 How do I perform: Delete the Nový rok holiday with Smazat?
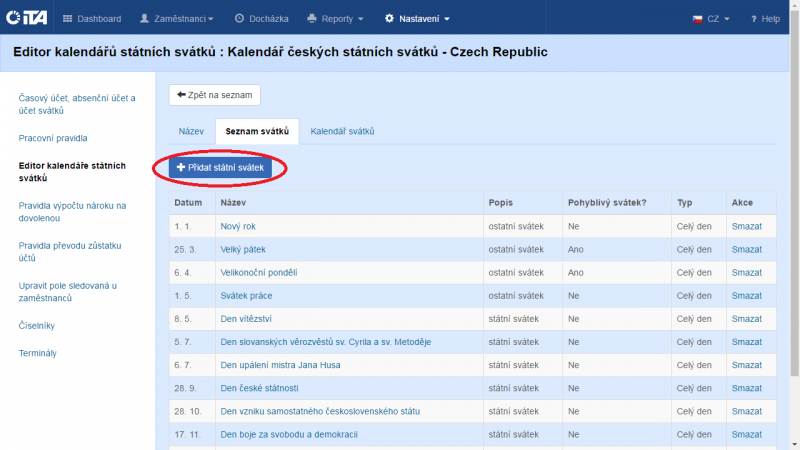tap(746, 227)
